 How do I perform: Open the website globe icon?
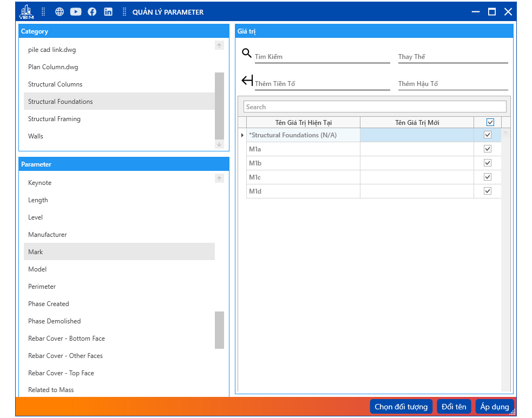[x=60, y=12]
